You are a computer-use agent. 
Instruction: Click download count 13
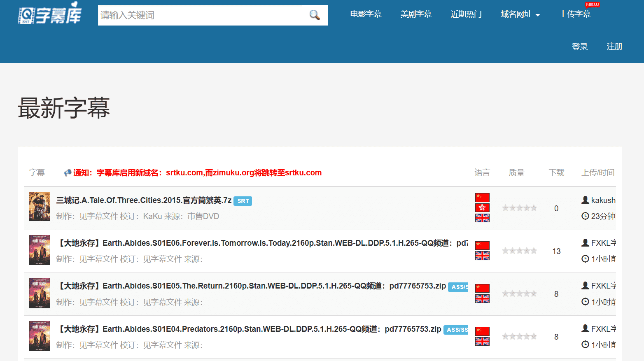[556, 251]
